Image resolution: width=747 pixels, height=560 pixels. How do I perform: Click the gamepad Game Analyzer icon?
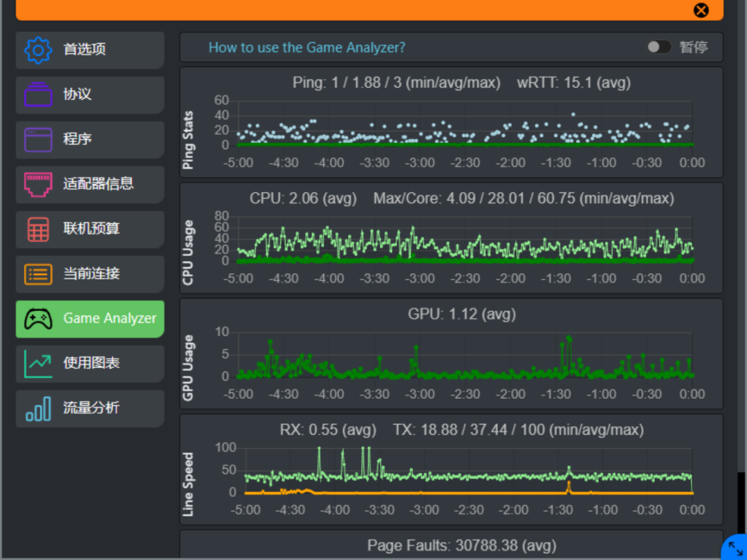click(x=38, y=319)
